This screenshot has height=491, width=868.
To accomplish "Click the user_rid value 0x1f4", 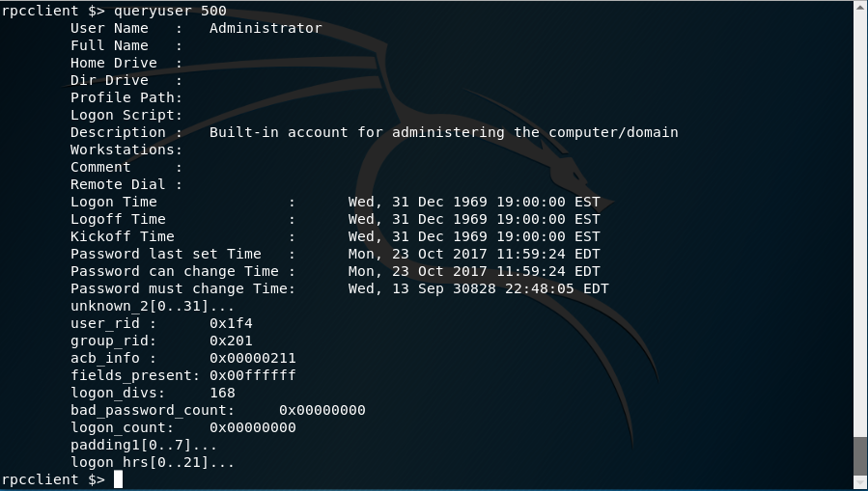I will click(231, 323).
